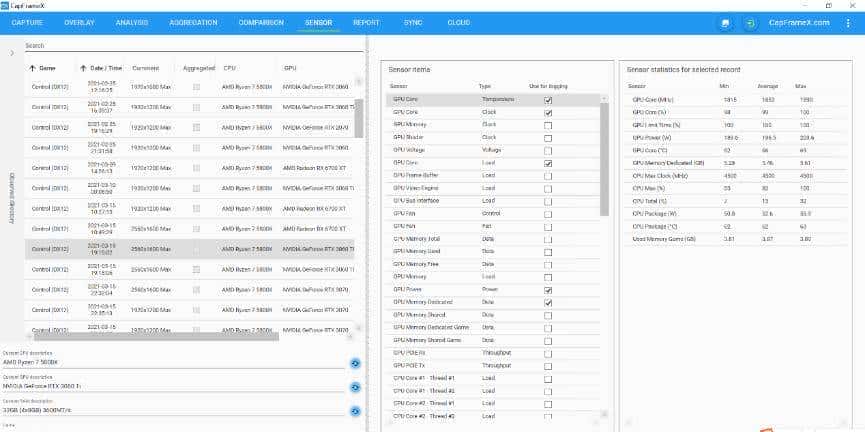Click the GPU column header in record list
The width and height of the screenshot is (865, 432).
290,68
